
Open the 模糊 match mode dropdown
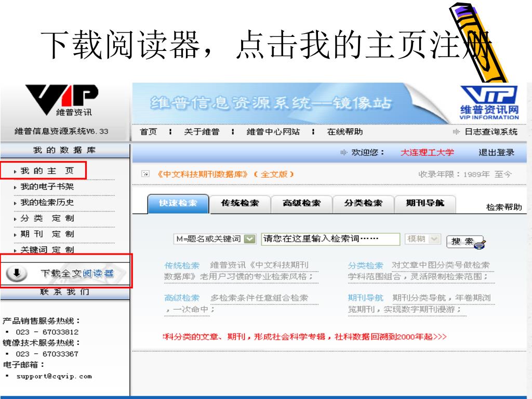[423, 239]
